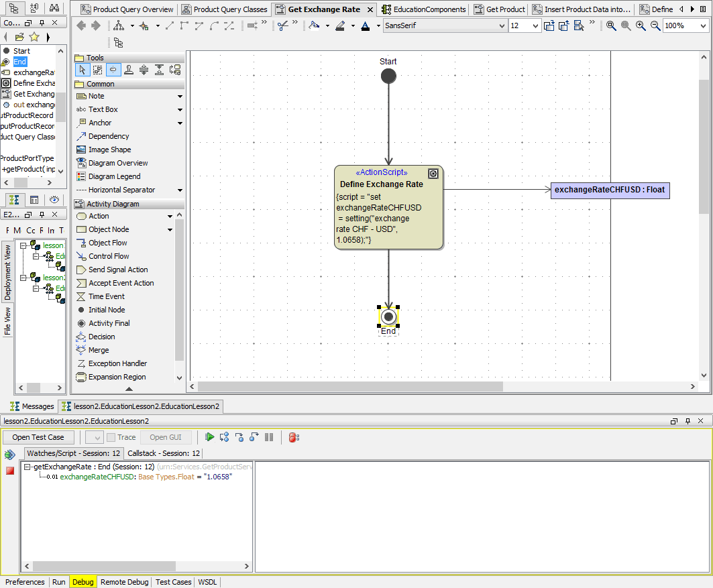Collapse the getExchangeRate watch tree node
The image size is (713, 588).
tap(28, 467)
